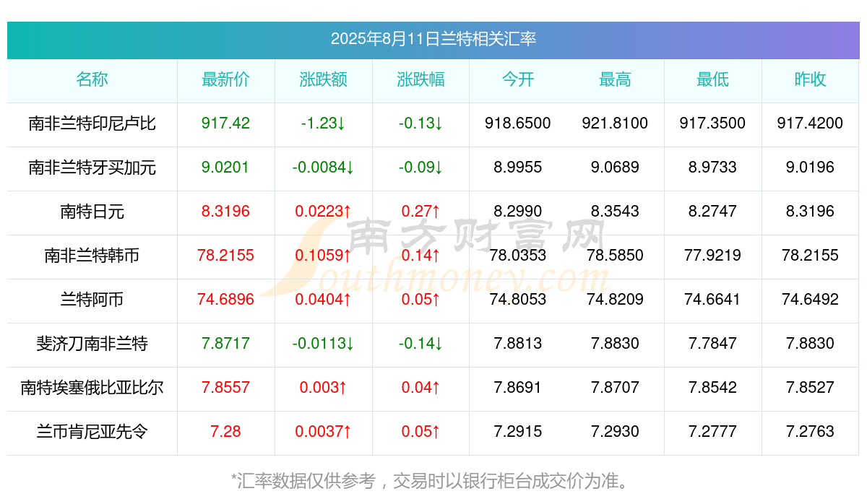Click change percent -0.09↓
Image resolution: width=867 pixels, height=504 pixels.
(x=420, y=168)
